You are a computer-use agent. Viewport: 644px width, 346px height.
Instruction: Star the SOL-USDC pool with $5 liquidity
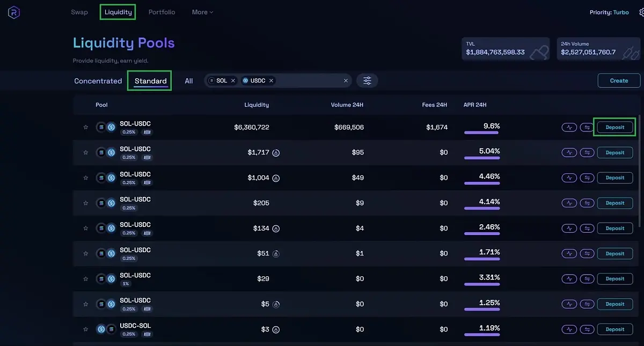[x=85, y=304]
